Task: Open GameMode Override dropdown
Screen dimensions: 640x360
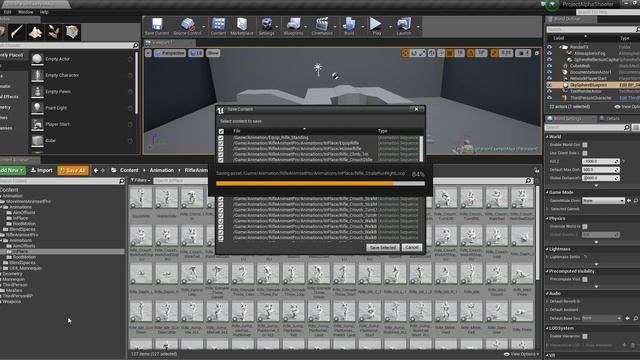Action: tap(604, 201)
